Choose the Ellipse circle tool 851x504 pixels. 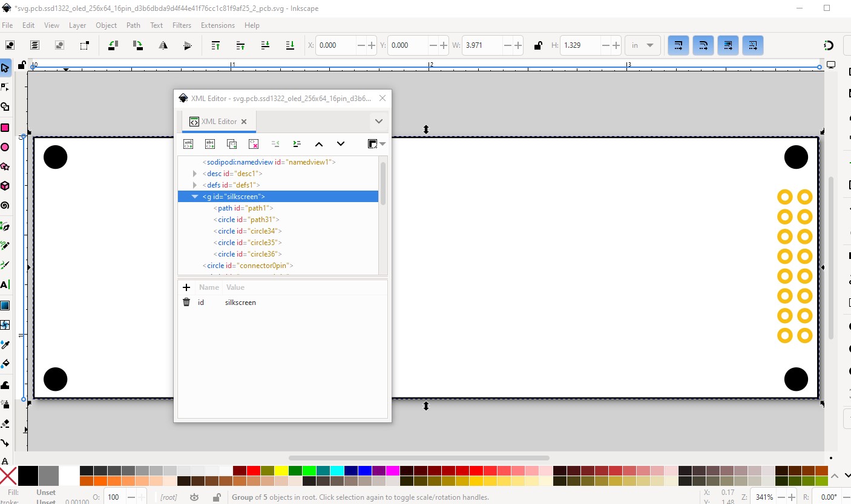(5, 147)
